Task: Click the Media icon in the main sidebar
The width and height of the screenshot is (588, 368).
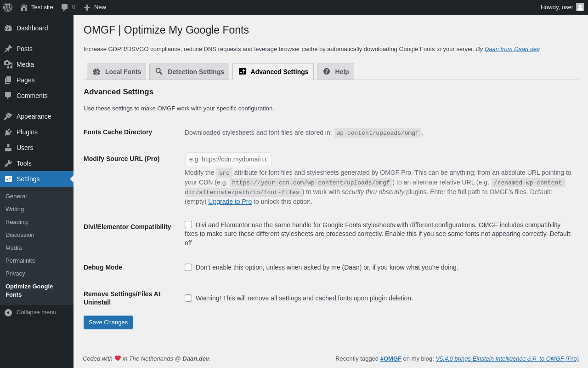Action: [8, 64]
